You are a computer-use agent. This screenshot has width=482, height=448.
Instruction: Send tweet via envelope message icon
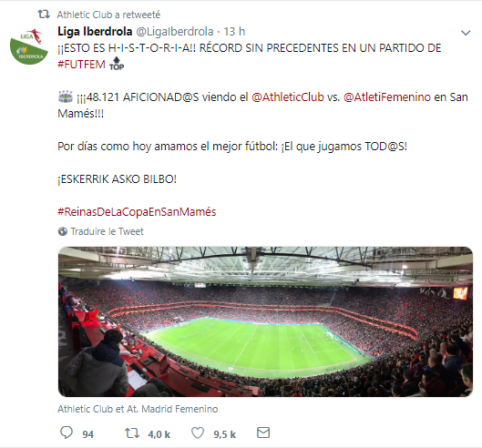click(x=263, y=433)
